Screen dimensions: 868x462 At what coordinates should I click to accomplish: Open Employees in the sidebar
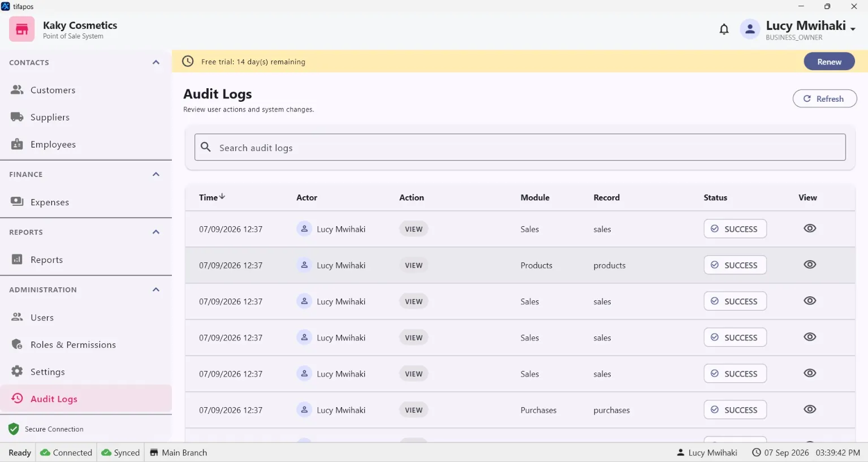86,144
